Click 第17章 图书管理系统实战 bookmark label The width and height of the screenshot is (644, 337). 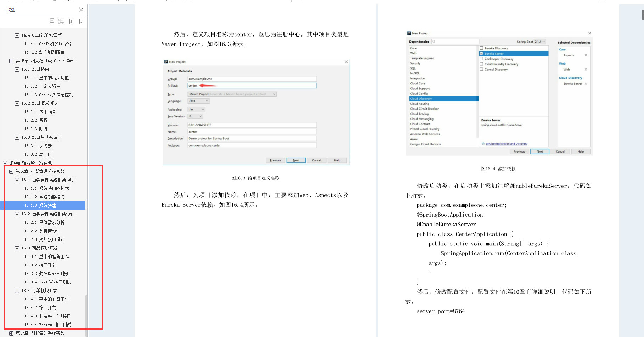(40, 333)
